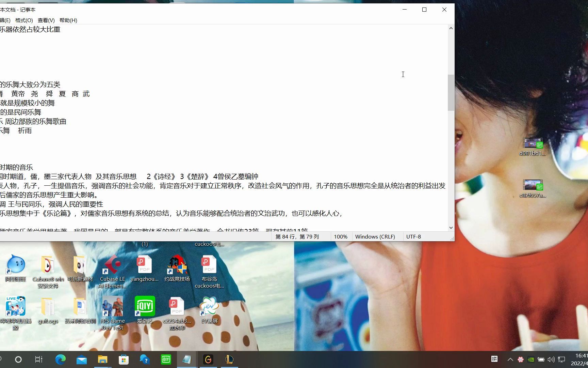Viewport: 588px width, 368px height.
Task: Select the Cubase LE AI Elements shortcut
Action: [x=112, y=272]
